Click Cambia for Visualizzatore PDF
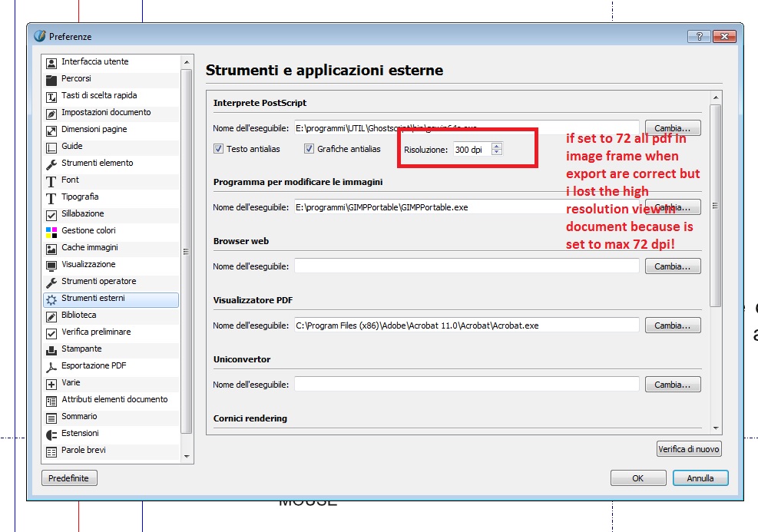This screenshot has width=758, height=532. (x=673, y=325)
